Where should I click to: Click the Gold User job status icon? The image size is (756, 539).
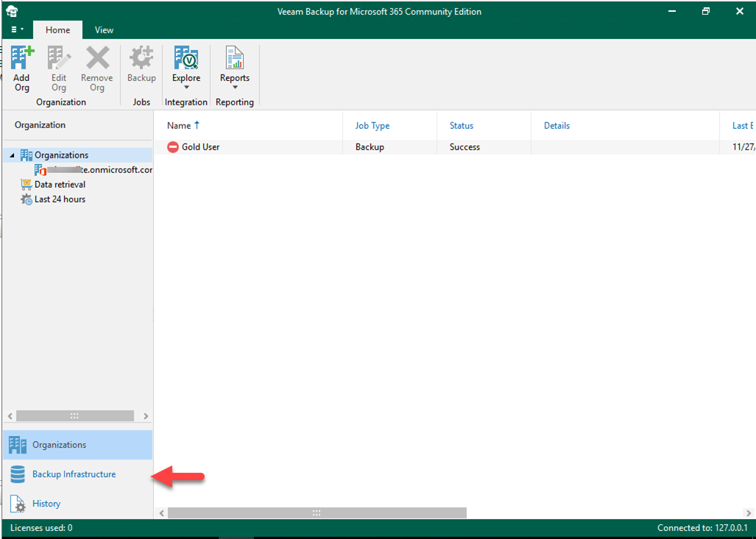172,147
